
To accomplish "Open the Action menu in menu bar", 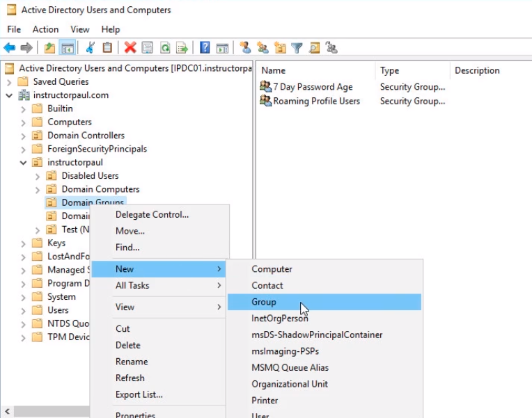I will tap(45, 29).
